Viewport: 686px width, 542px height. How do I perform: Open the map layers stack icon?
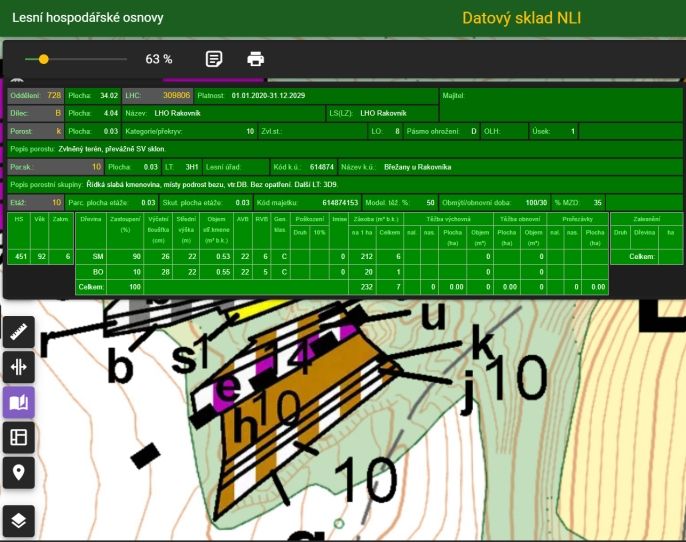[x=18, y=521]
